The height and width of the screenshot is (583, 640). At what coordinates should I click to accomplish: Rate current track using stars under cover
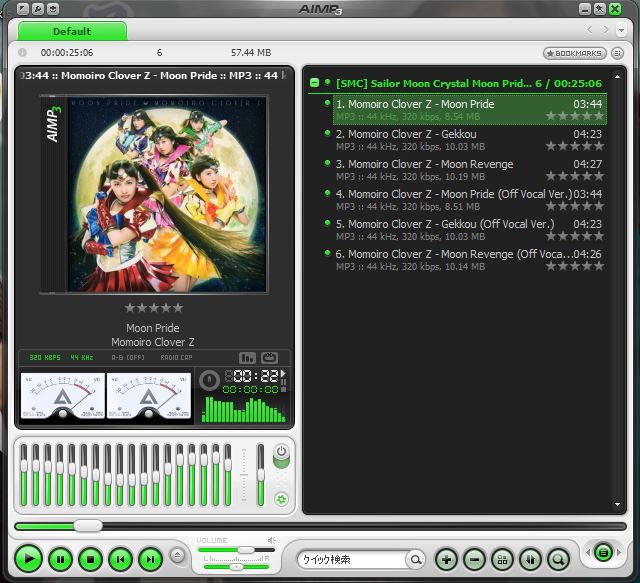click(x=154, y=308)
